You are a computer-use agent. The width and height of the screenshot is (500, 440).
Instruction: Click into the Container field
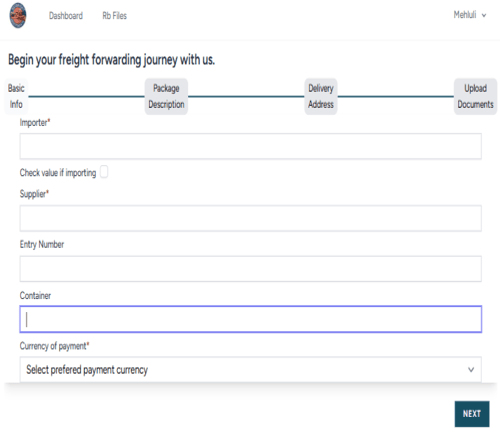250,319
